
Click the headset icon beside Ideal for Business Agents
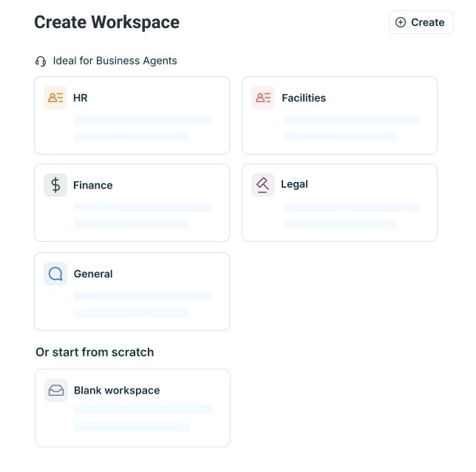click(41, 61)
